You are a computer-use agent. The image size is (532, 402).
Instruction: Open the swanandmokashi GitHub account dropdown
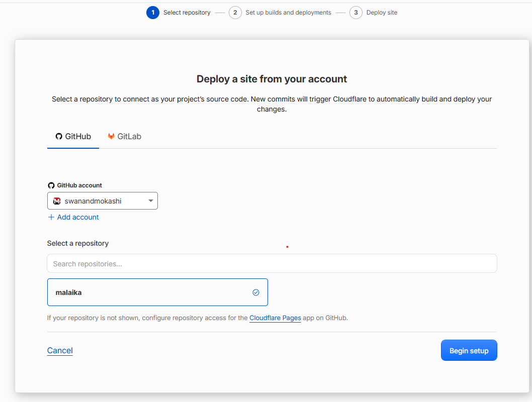103,200
